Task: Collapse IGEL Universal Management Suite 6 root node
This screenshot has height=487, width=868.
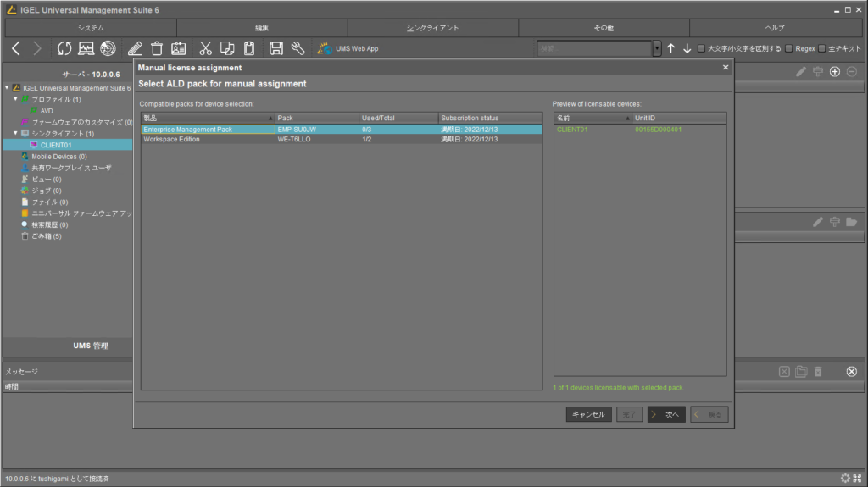Action: 7,88
